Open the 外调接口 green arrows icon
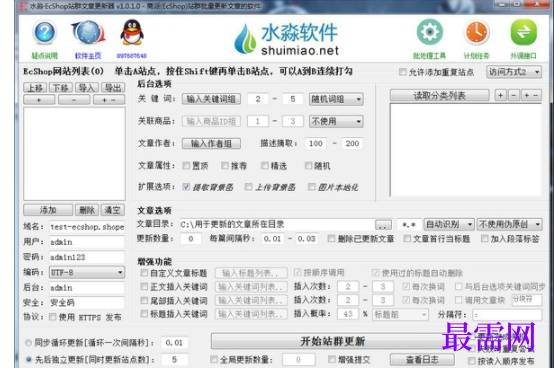This screenshot has height=368, width=554. coord(523,32)
